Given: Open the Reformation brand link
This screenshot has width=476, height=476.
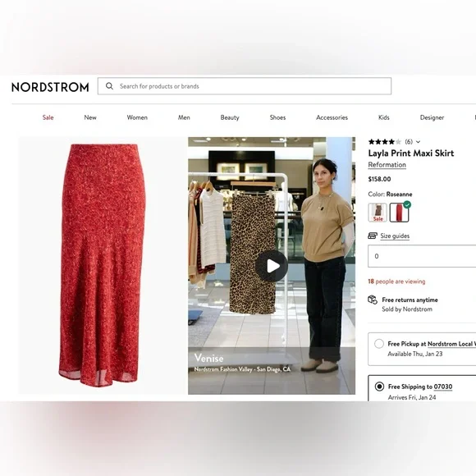Looking at the screenshot, I should click(387, 165).
